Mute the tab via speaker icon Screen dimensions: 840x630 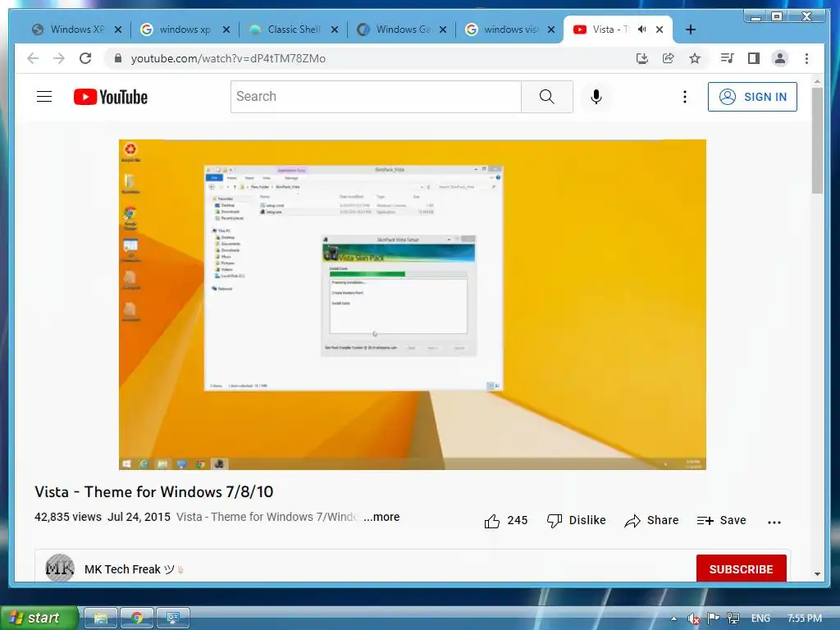[x=641, y=30]
